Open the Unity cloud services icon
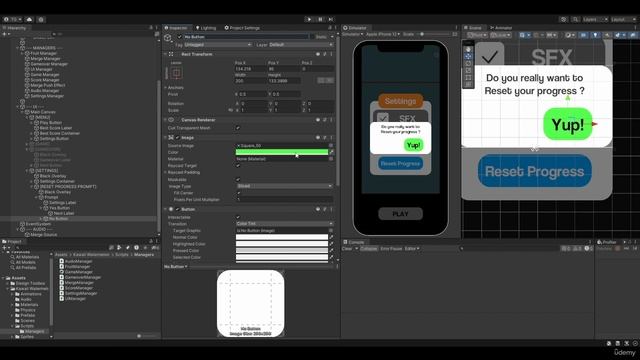The image size is (640, 360). click(x=29, y=19)
